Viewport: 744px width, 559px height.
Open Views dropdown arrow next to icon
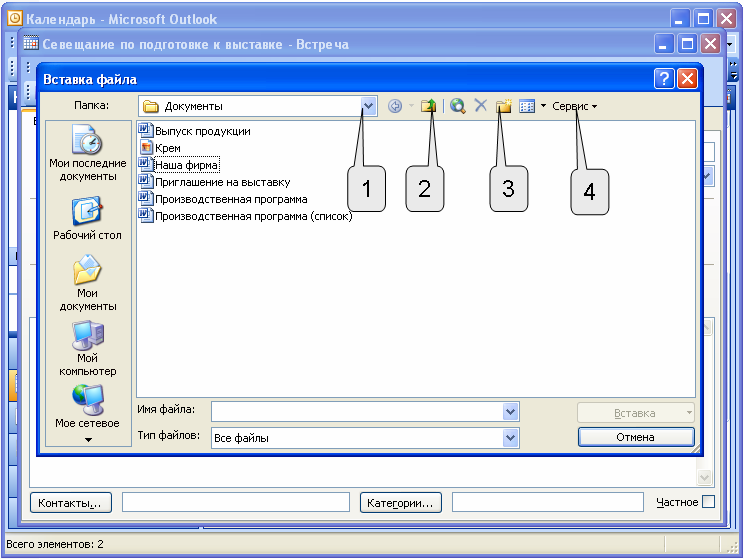543,106
